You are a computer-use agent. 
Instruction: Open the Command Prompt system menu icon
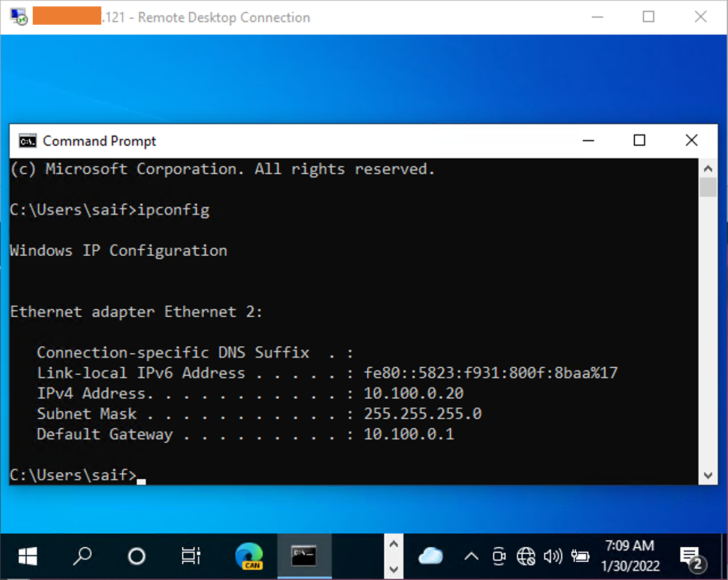27,140
